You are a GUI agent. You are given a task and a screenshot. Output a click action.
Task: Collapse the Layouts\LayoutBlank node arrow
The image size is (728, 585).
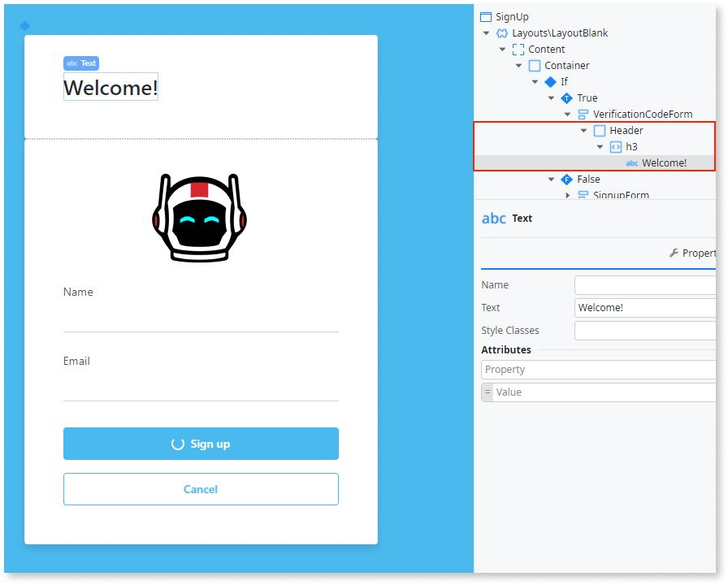(x=487, y=33)
